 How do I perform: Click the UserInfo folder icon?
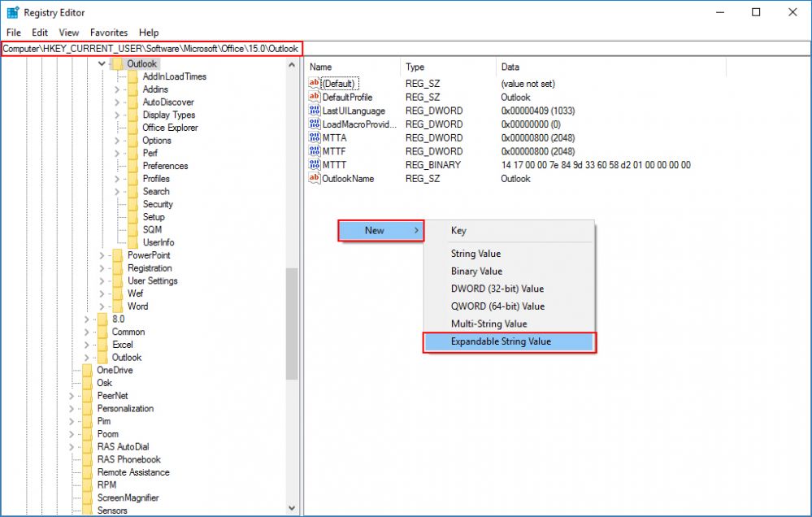click(x=133, y=242)
